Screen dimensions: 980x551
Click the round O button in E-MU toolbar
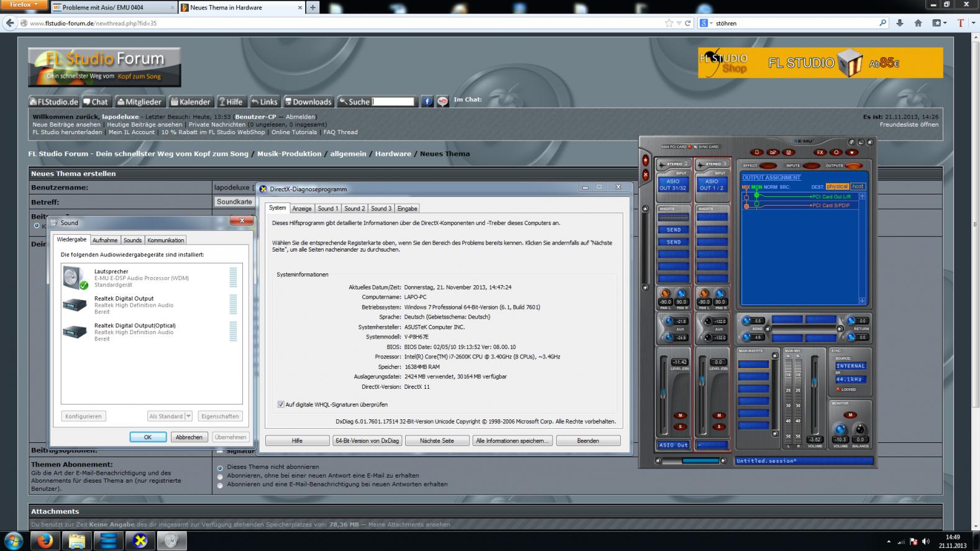pyautogui.click(x=836, y=152)
